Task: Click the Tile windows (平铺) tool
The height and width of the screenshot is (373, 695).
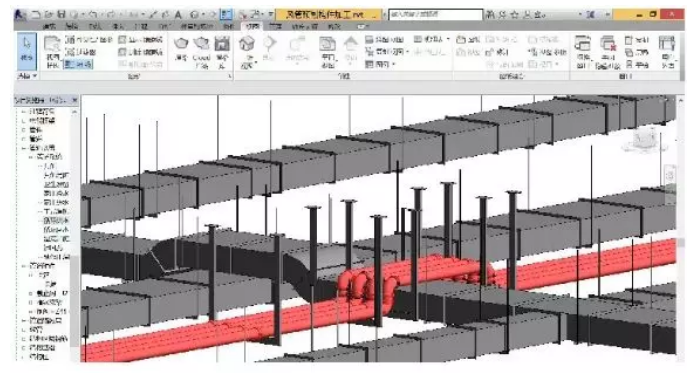Action: 637,65
